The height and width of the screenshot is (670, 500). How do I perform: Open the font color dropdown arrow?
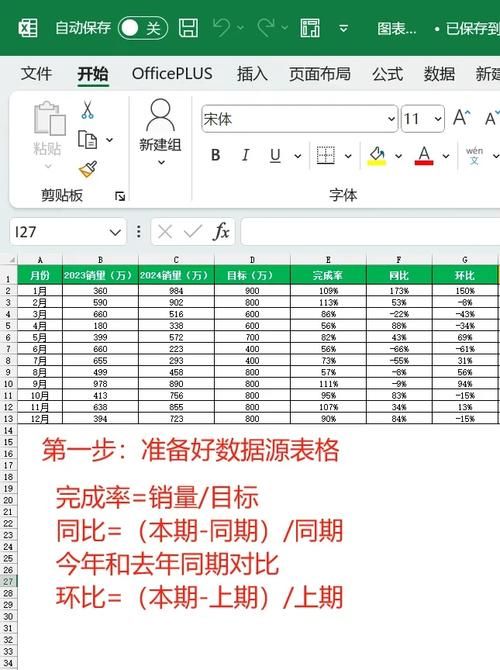tap(446, 156)
